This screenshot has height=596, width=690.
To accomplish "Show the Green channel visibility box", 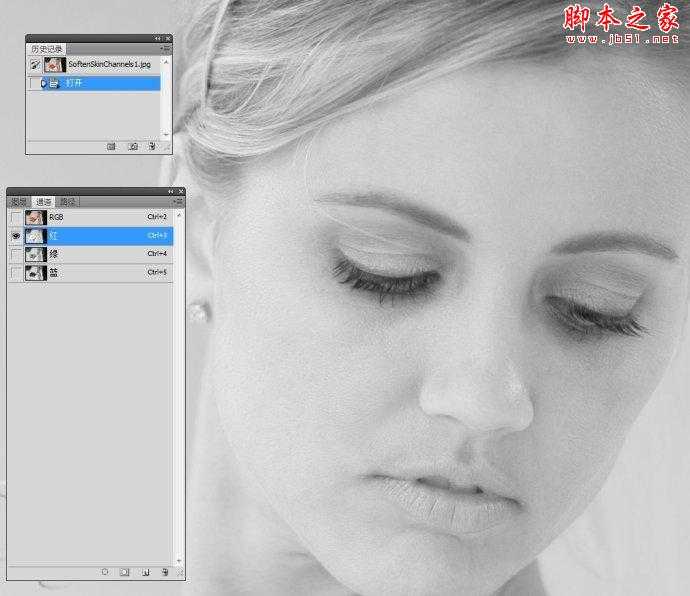I will tap(16, 254).
